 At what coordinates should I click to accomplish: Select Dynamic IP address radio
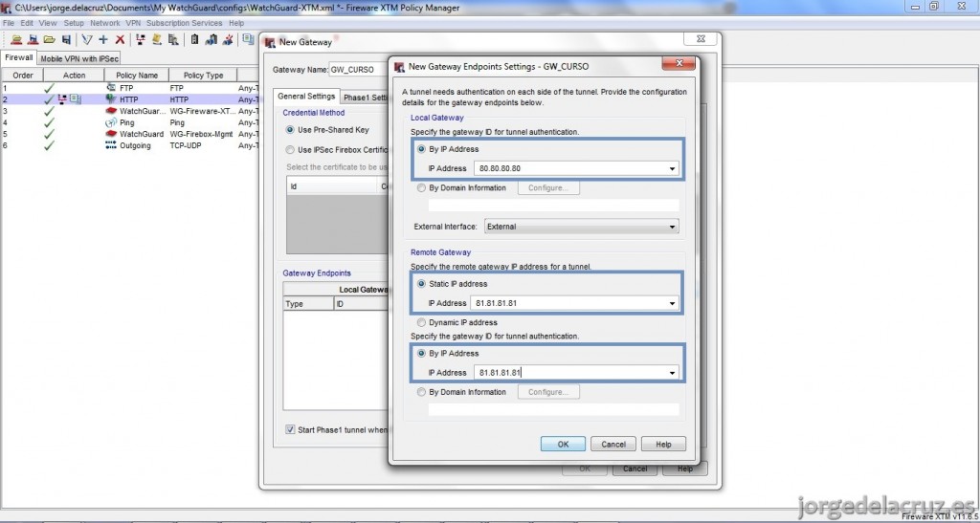coord(421,322)
